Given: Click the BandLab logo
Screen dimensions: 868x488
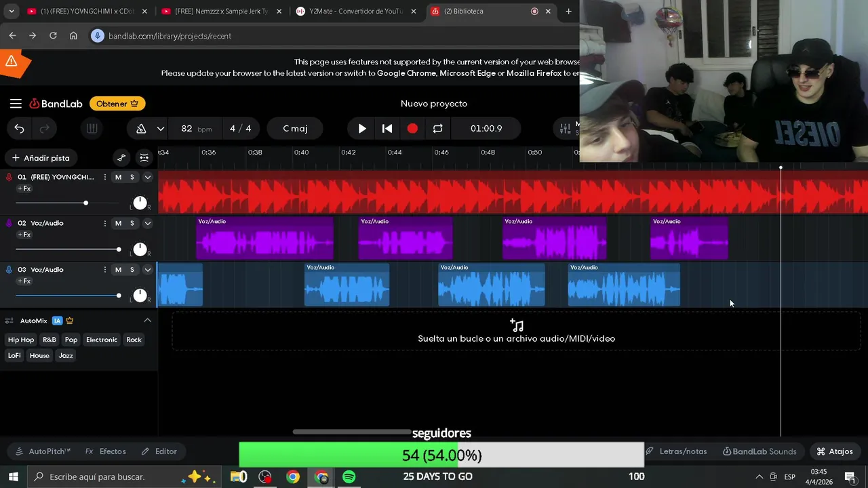Looking at the screenshot, I should coord(56,104).
